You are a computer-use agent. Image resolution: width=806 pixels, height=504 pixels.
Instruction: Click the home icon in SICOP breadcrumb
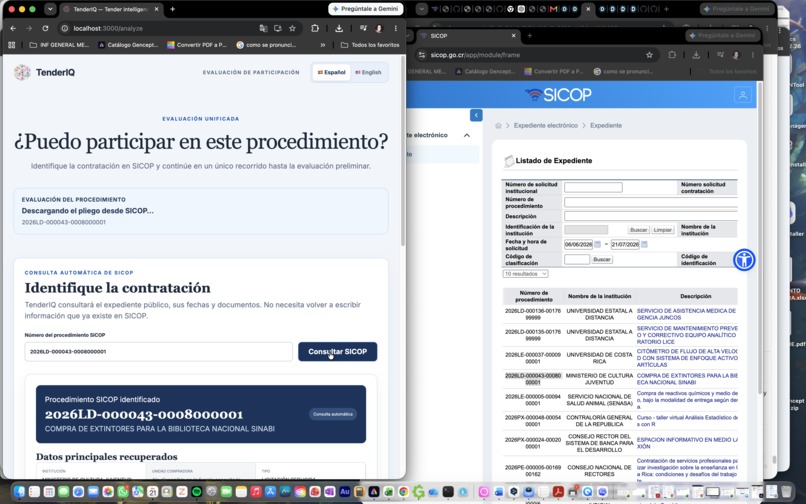coord(498,125)
